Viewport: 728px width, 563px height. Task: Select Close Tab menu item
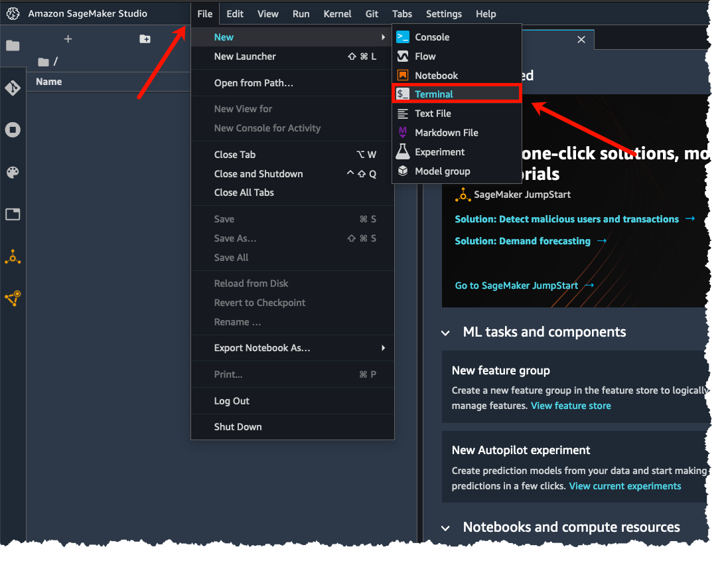293,155
